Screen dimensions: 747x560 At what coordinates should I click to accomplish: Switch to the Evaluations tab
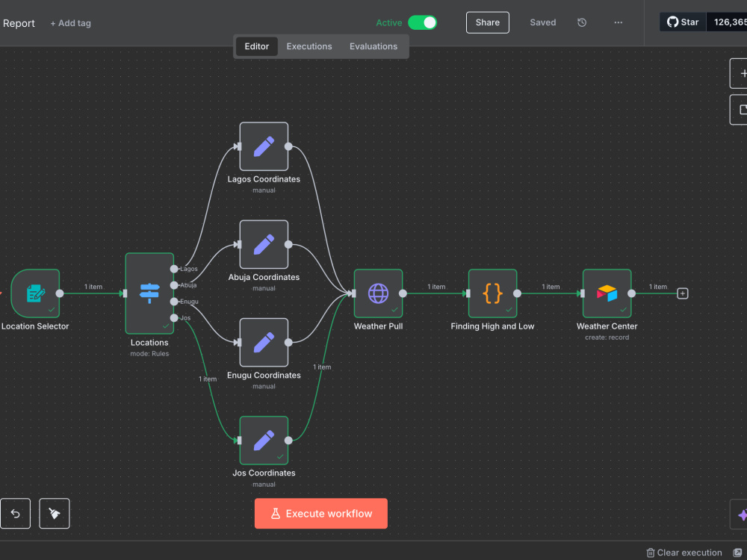click(x=373, y=46)
